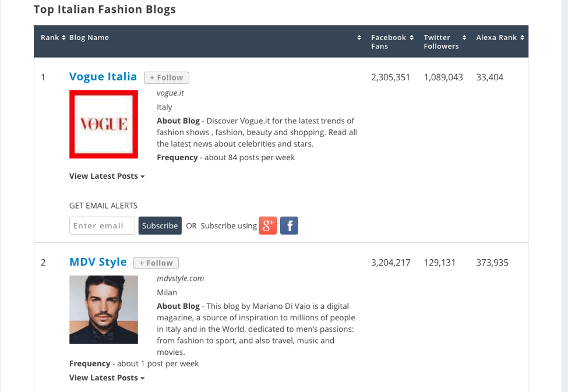Follow the Vogue Italia blog
This screenshot has width=568, height=392.
pos(167,77)
